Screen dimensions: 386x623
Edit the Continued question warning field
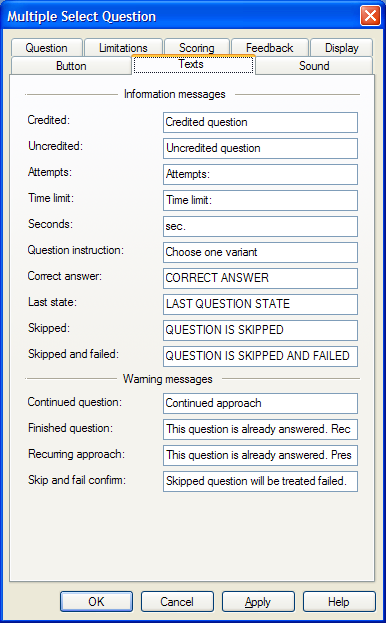[260, 403]
